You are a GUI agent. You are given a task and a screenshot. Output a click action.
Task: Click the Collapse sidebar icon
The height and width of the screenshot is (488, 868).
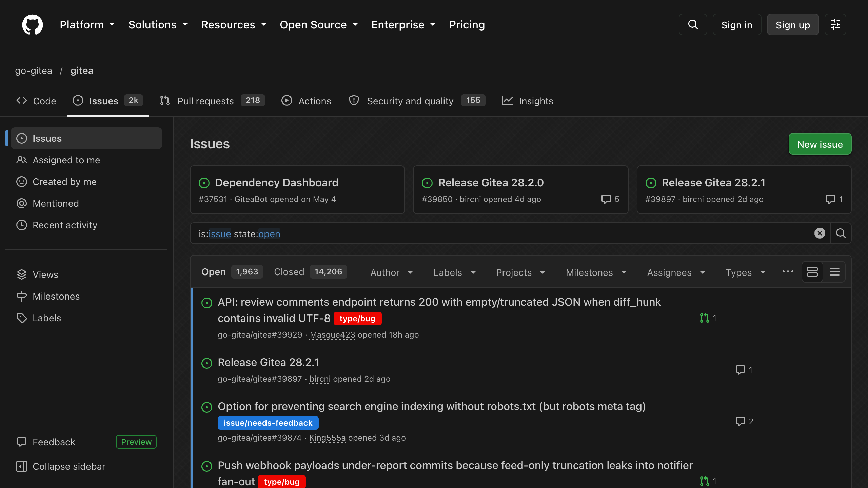click(x=22, y=466)
